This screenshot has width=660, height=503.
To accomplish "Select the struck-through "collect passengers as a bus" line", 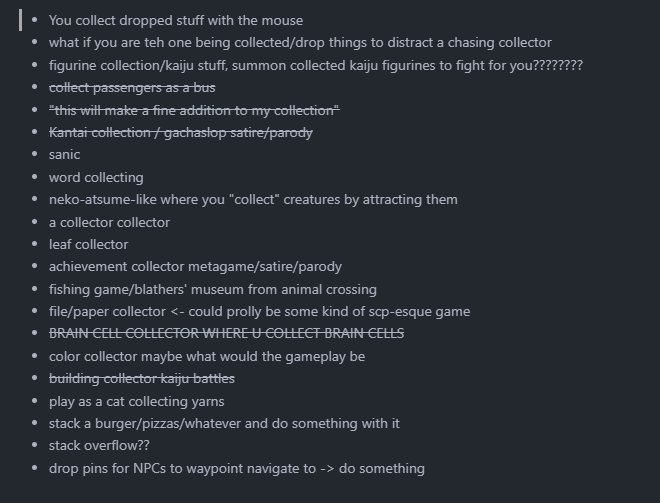I will click(x=132, y=87).
